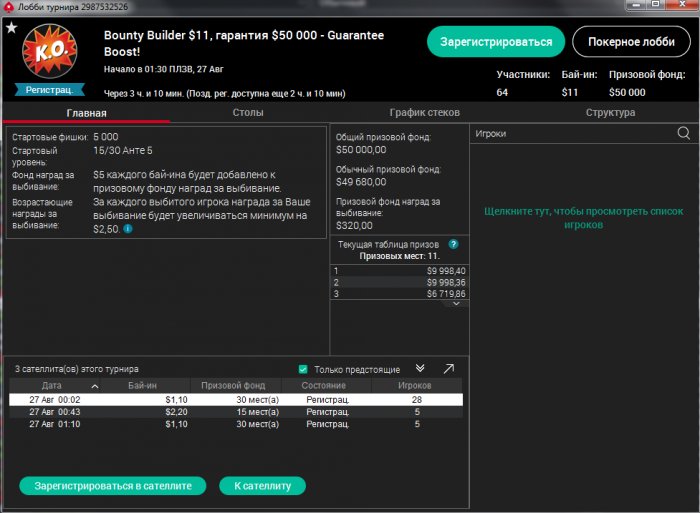Click the window maximize button
Viewport: 700px width, 513px height.
[x=656, y=5]
